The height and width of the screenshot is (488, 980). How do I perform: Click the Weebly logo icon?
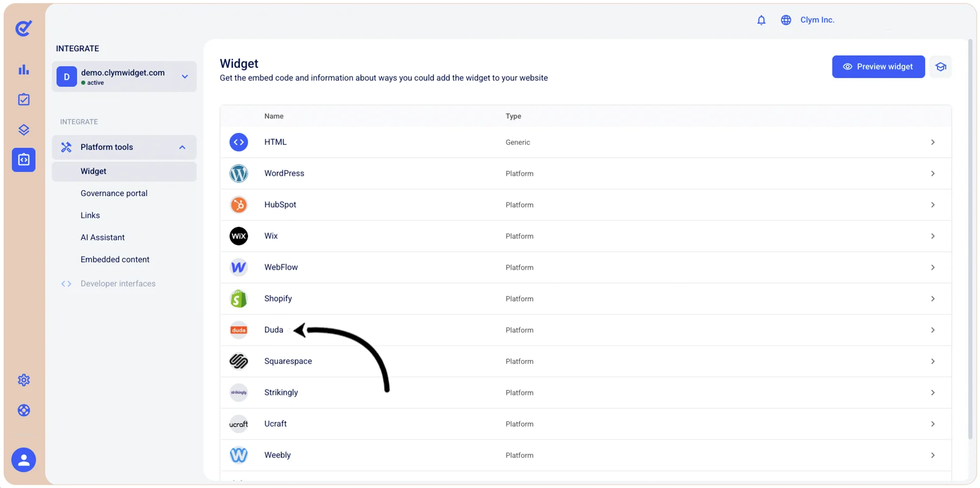click(x=239, y=455)
